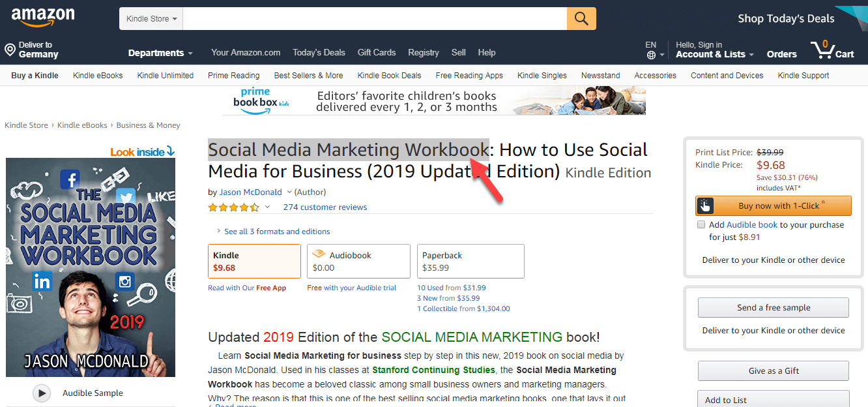868x407 pixels.
Task: Open Kindle Book Deals in navigation bar
Action: 389,76
